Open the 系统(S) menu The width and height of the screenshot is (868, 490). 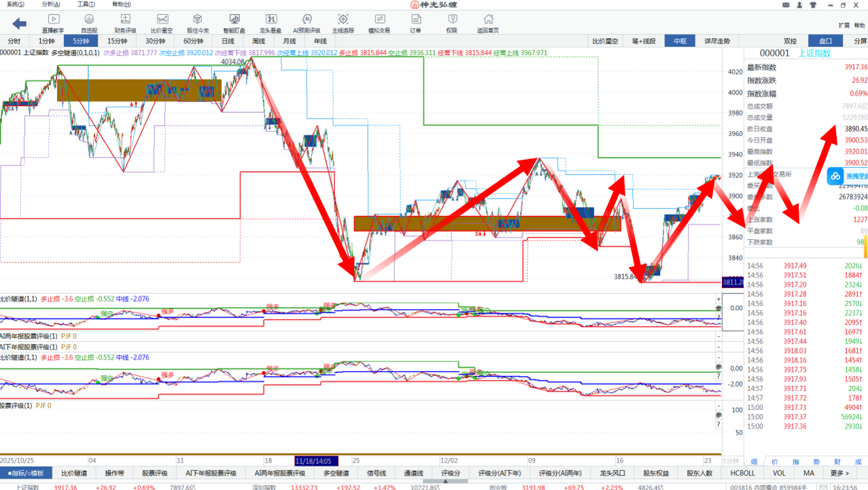click(15, 4)
